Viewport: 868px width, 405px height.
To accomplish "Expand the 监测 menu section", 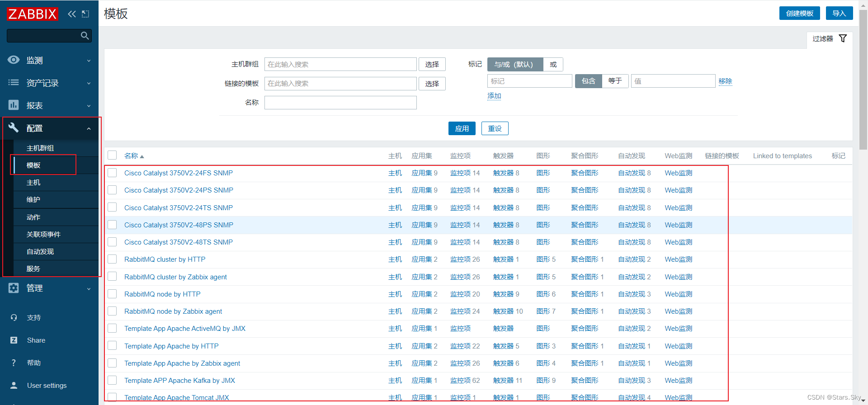I will click(50, 60).
